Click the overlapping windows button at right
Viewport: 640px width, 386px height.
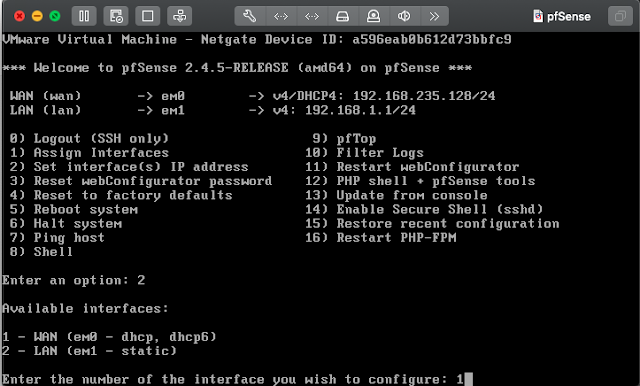620,16
